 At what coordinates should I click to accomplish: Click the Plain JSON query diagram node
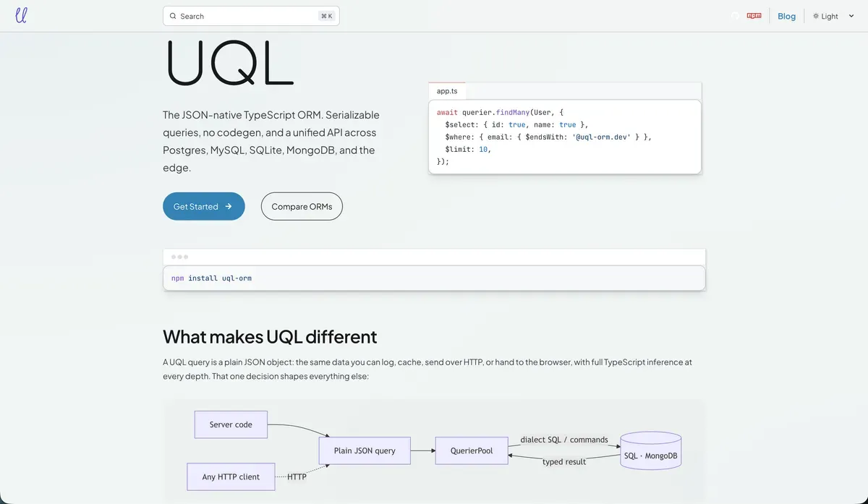(365, 450)
